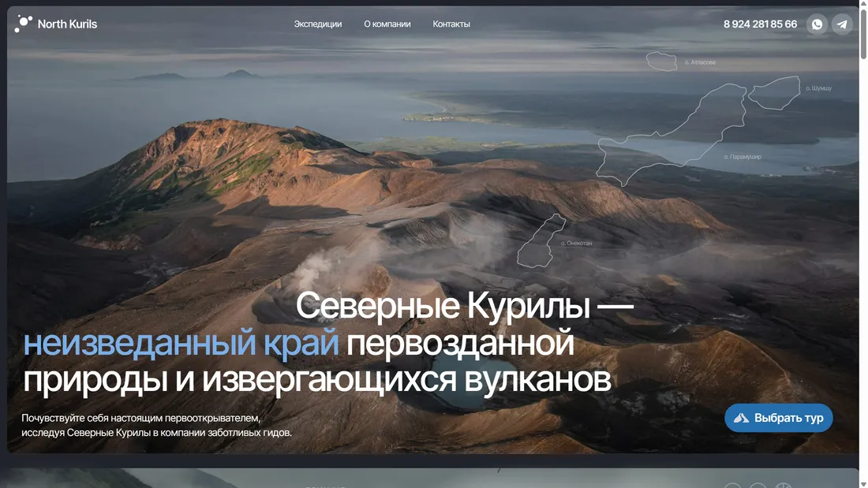868x488 pixels.
Task: Select the Shumshu island outline
Action: pyautogui.click(x=773, y=92)
